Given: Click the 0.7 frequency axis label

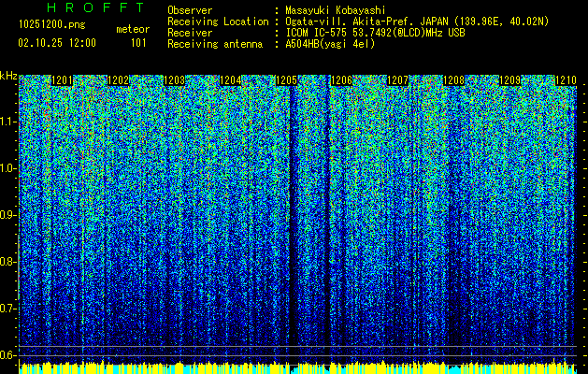Looking at the screenshot, I should (8, 309).
